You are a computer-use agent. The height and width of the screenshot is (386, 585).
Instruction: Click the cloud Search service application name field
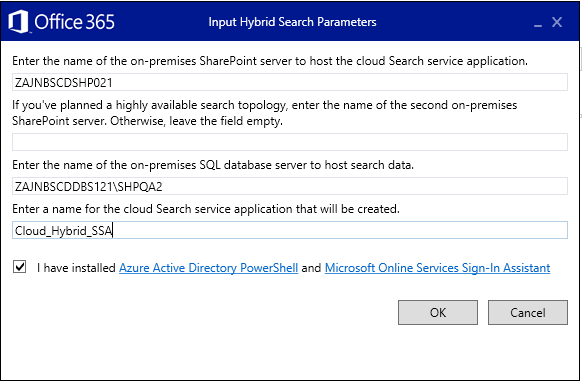(290, 230)
